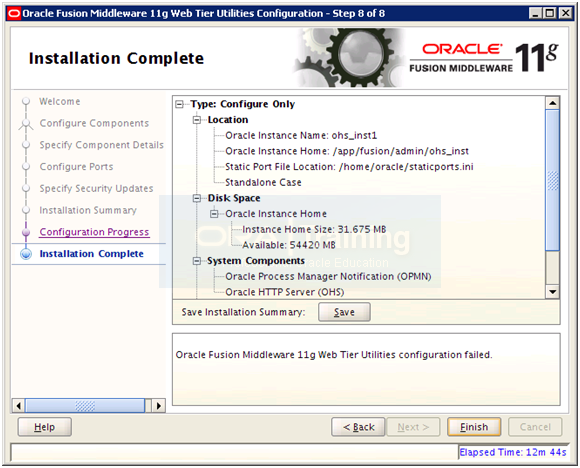The width and height of the screenshot is (580, 468).
Task: Select Configure Ports step in sidebar
Action: 76,167
